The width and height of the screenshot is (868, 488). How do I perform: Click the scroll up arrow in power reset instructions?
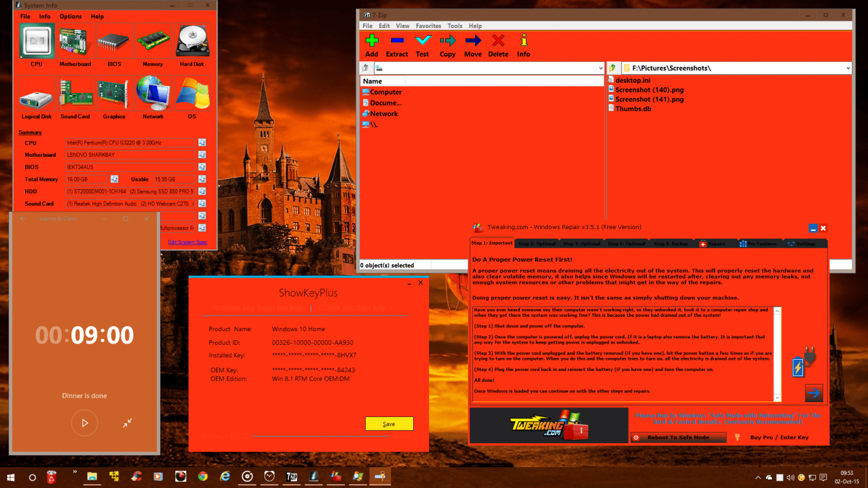[778, 311]
